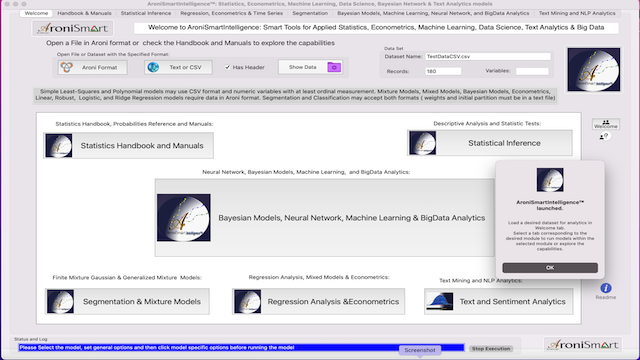Click the 'Data Set' group label
The height and width of the screenshot is (360, 640).
click(x=393, y=48)
